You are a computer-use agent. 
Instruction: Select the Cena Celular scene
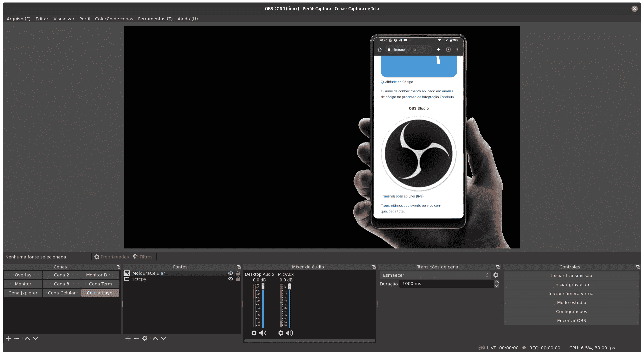click(x=61, y=293)
